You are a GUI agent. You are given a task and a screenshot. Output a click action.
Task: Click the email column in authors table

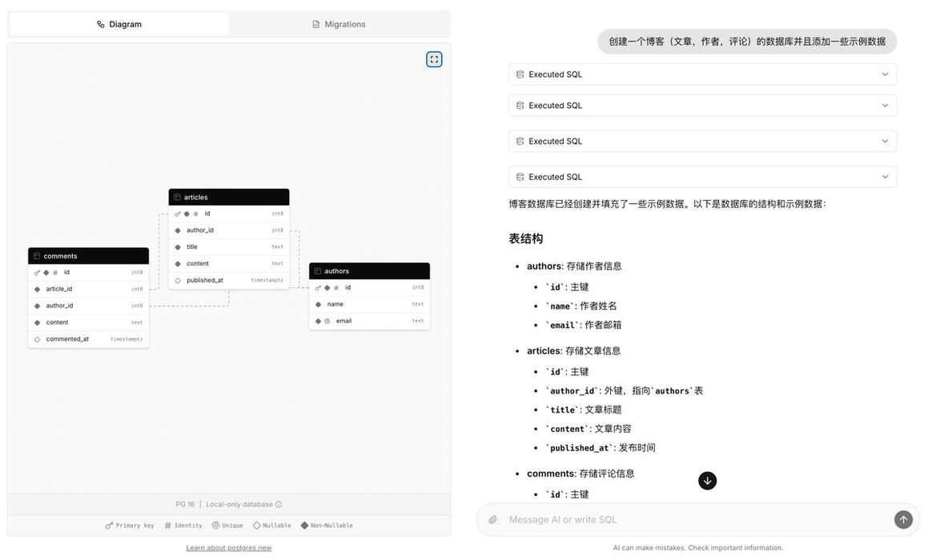(369, 321)
